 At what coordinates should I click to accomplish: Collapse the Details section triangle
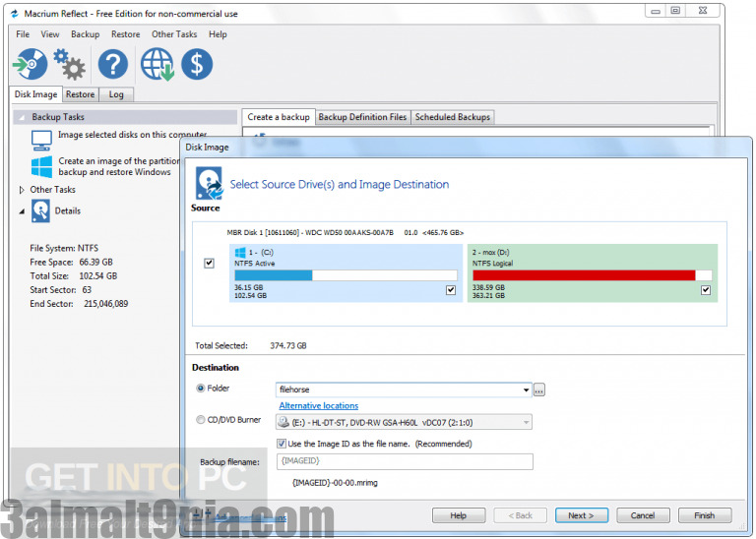point(22,211)
